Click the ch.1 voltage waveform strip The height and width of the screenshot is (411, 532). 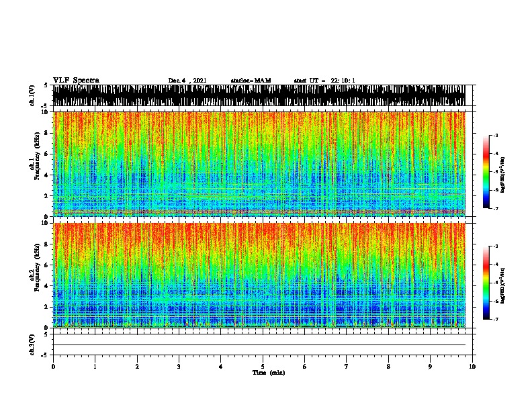tap(259, 95)
